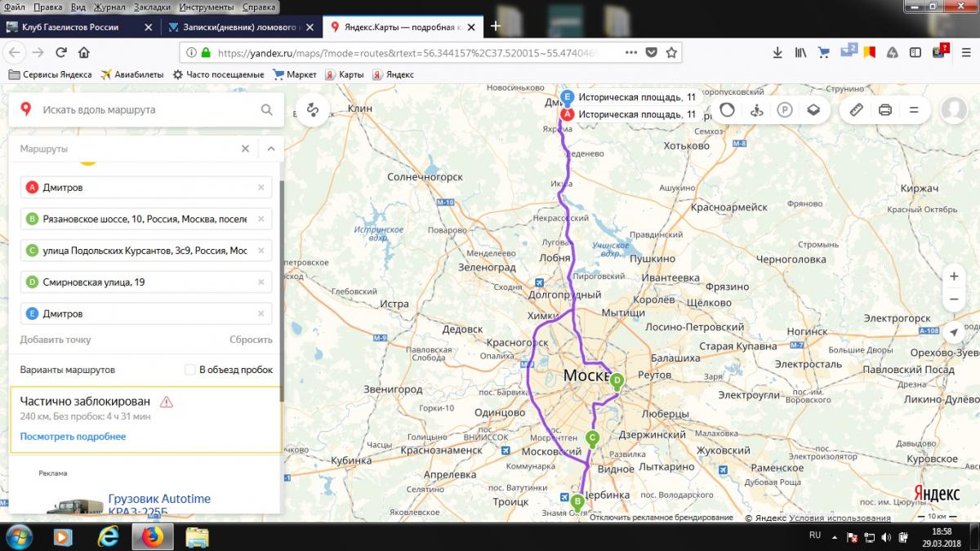Collapse the Маршруты panel with chevron
Viewport: 980px width, 551px height.
(270, 149)
